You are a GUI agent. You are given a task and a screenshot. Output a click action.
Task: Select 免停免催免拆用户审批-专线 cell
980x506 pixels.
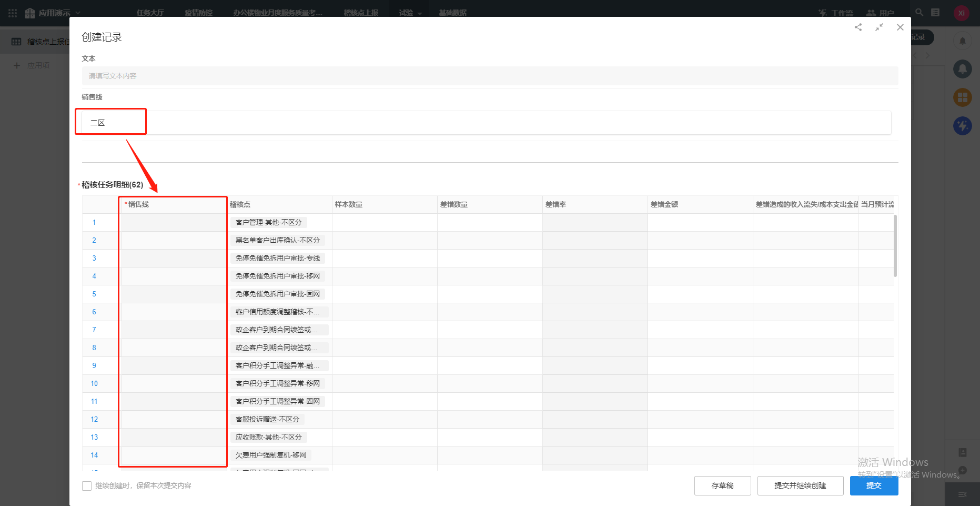(278, 259)
